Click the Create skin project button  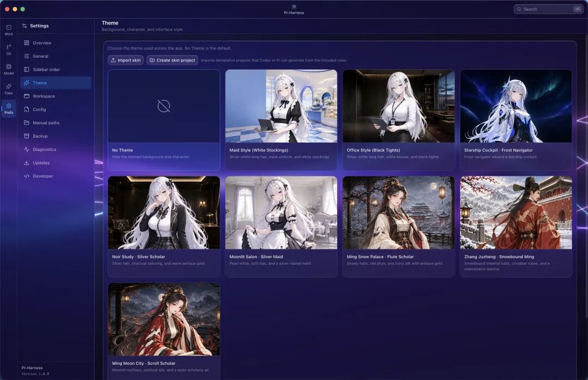(x=173, y=60)
